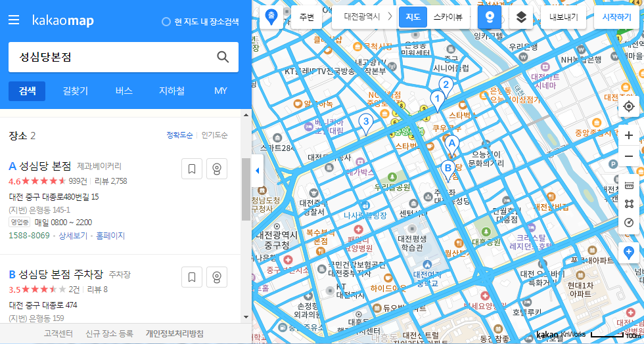The width and height of the screenshot is (644, 344).
Task: Click the 패밀리요양병원 hospital icon
Action: click(358, 229)
